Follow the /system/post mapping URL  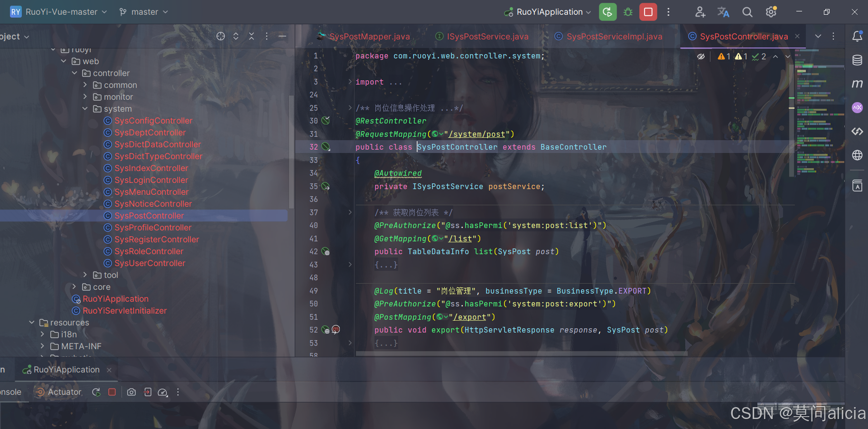click(476, 134)
